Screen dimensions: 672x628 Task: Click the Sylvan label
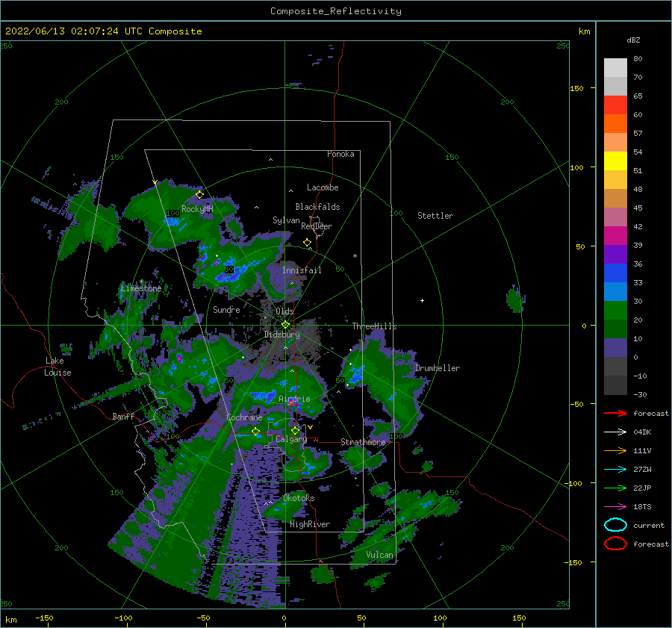click(286, 220)
